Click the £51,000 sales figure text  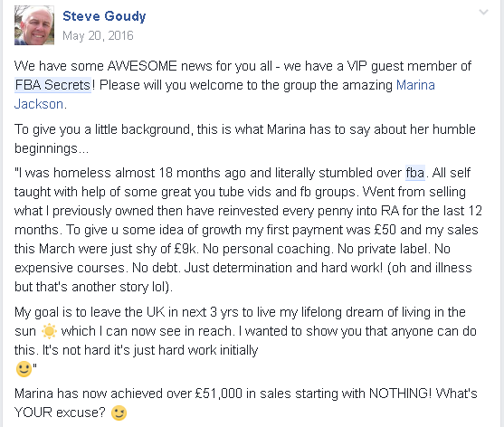tap(219, 394)
